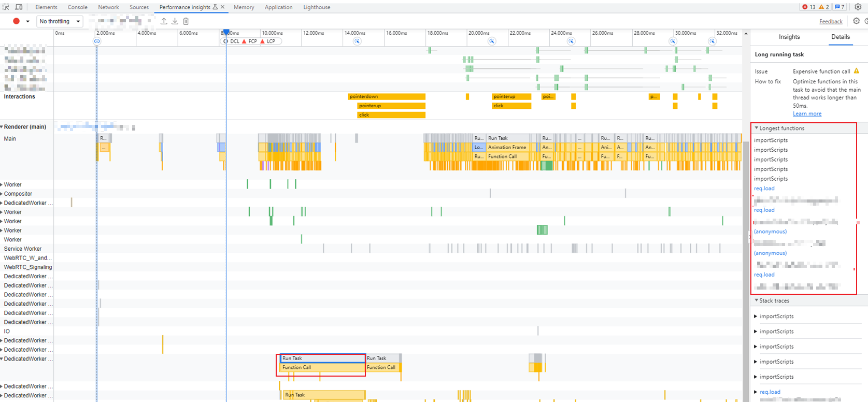Start recording with the red record button

pos(16,21)
